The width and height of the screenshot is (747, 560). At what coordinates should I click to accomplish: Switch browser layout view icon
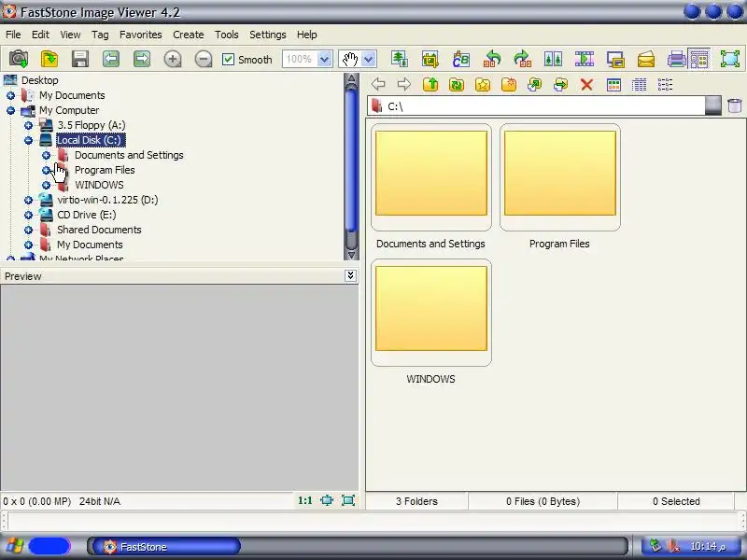[x=698, y=60]
